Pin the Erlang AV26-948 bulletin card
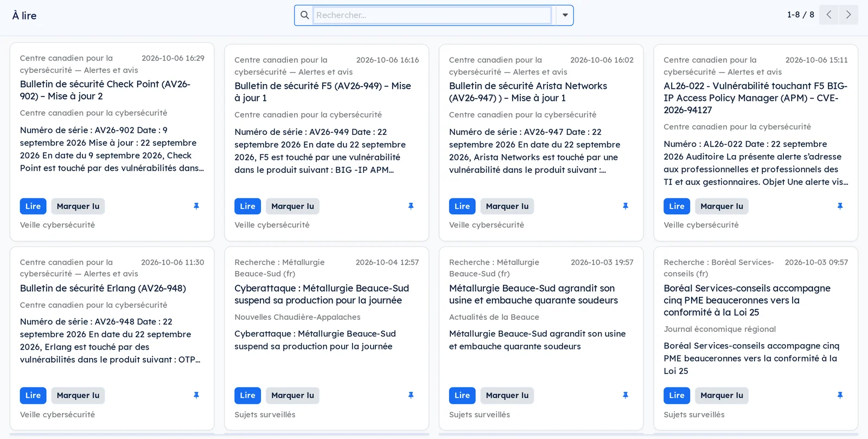The width and height of the screenshot is (868, 439). [x=196, y=396]
